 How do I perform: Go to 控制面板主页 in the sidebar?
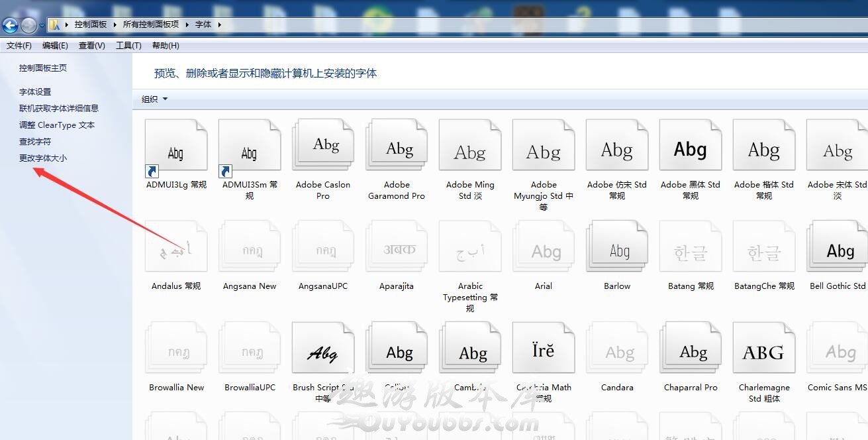(x=43, y=68)
